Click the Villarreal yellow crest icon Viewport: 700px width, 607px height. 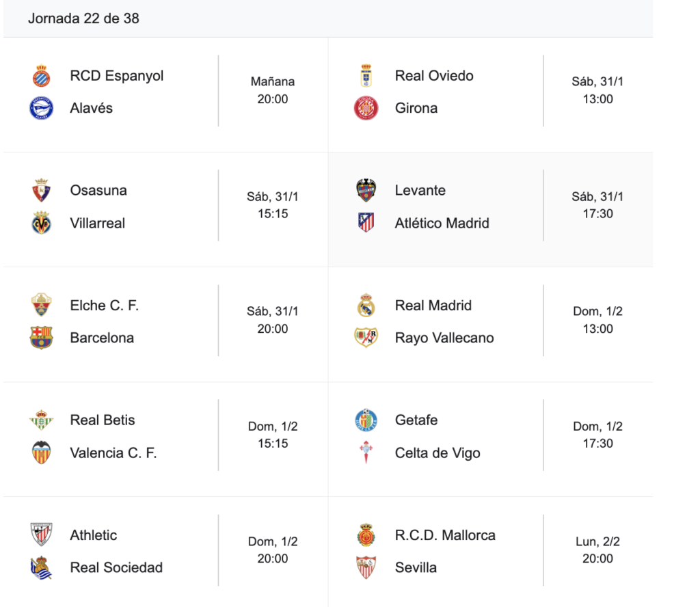[x=42, y=223]
